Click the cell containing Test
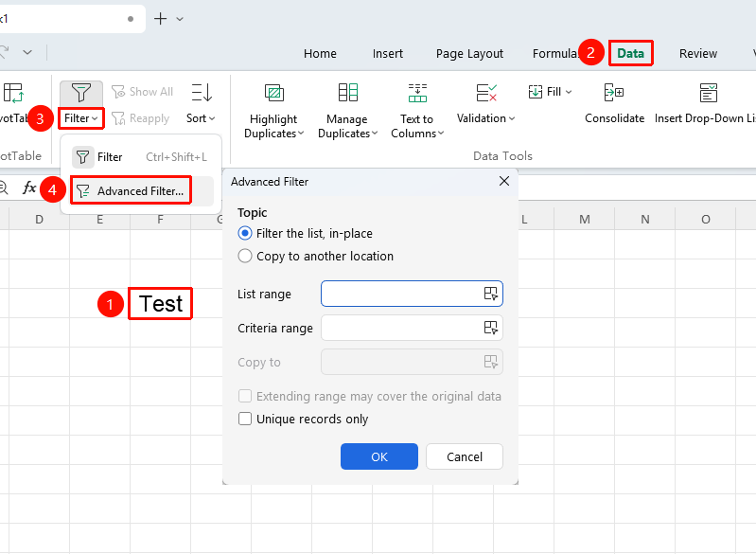The height and width of the screenshot is (554, 756). point(161,304)
